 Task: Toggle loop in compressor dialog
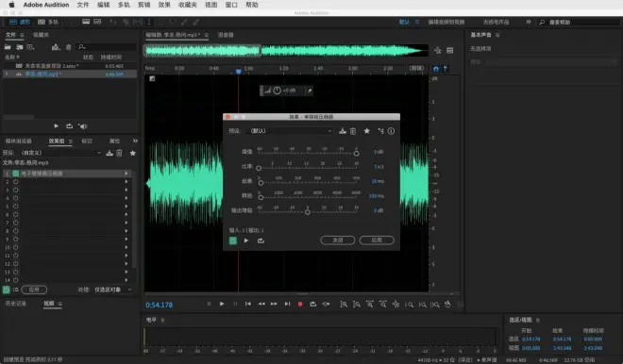click(261, 240)
